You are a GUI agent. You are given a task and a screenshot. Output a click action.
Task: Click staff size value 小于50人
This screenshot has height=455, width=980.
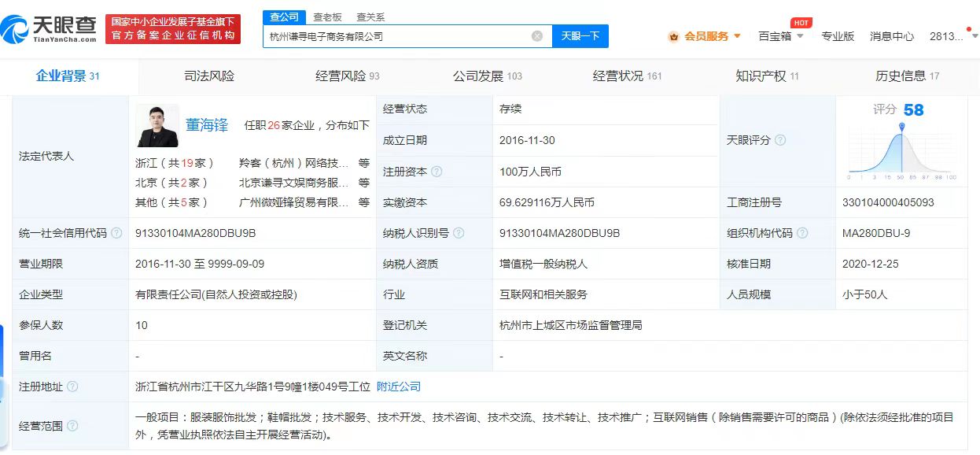click(864, 294)
